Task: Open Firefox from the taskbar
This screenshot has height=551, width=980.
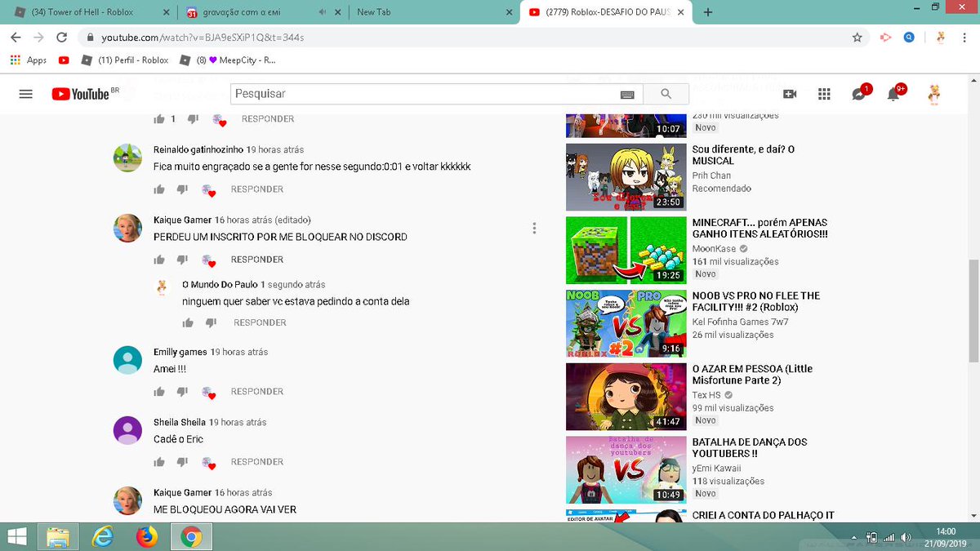Action: tap(147, 537)
